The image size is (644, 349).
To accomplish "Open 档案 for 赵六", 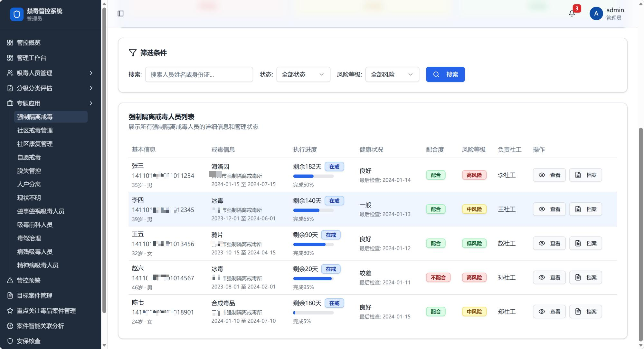I will tap(585, 277).
